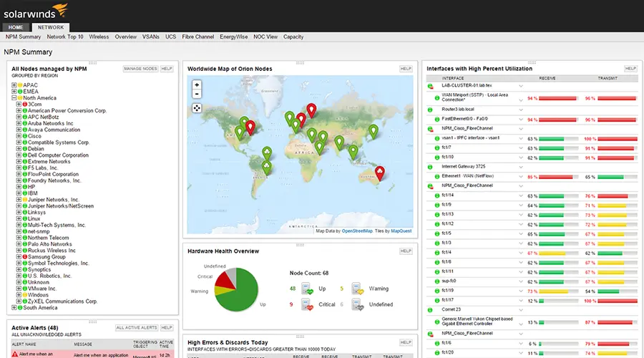Open dropdown chevron for fc1/14 interface
Screen dimensions: 644x358
pos(521,196)
